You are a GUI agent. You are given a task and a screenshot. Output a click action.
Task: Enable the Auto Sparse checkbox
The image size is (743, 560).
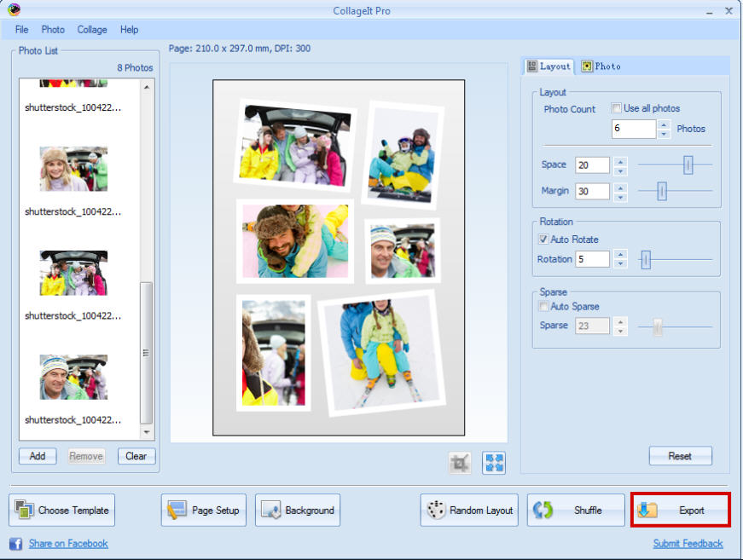tap(543, 306)
